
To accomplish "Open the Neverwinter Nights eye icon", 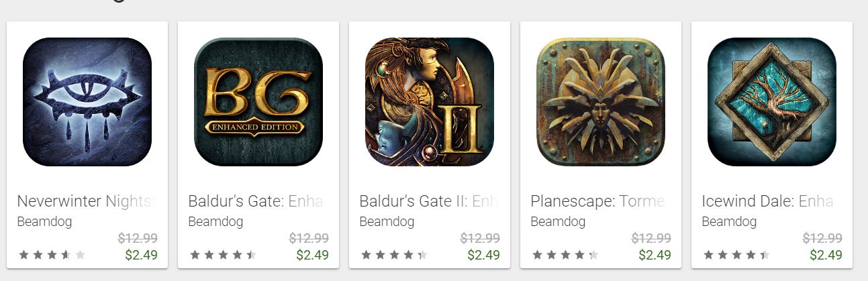I will [x=87, y=102].
